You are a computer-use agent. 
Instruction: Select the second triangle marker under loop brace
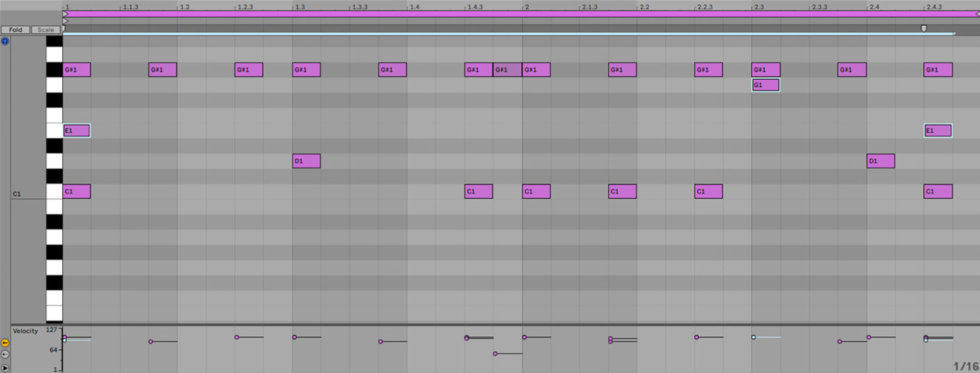click(x=65, y=21)
